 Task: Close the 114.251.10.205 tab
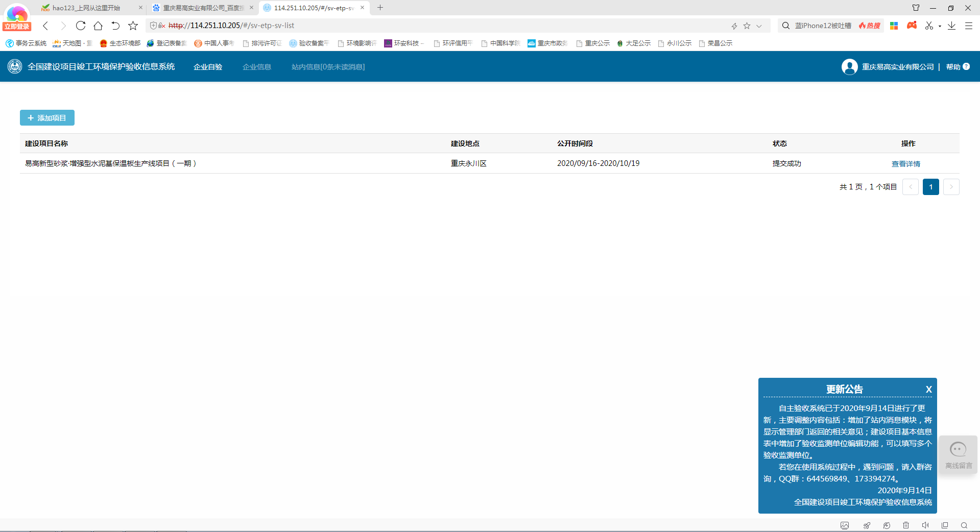pyautogui.click(x=362, y=8)
